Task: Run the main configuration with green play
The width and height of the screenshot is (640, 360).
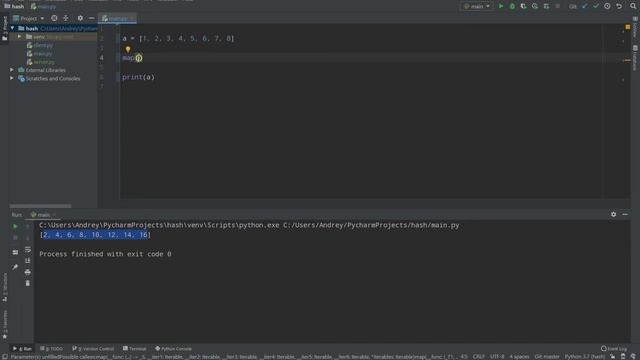Action: tap(501, 6)
